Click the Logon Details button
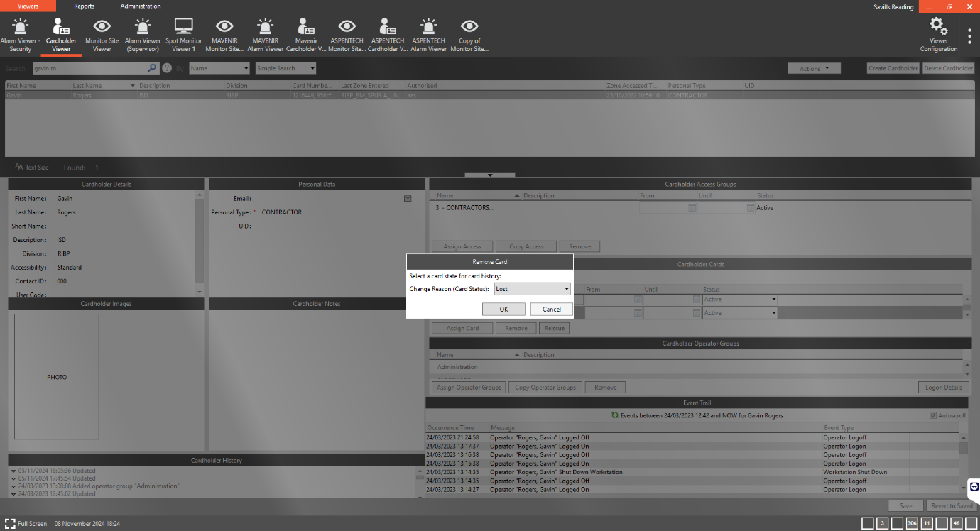 click(x=944, y=387)
